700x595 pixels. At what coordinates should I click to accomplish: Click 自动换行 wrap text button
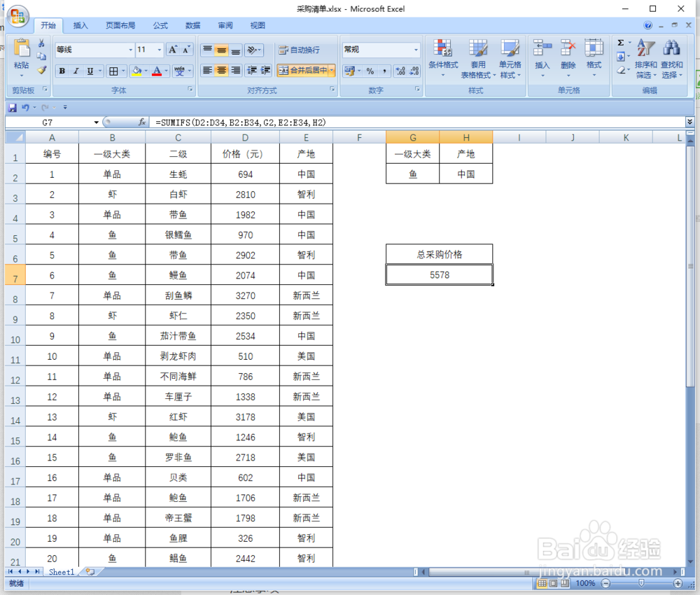(299, 50)
